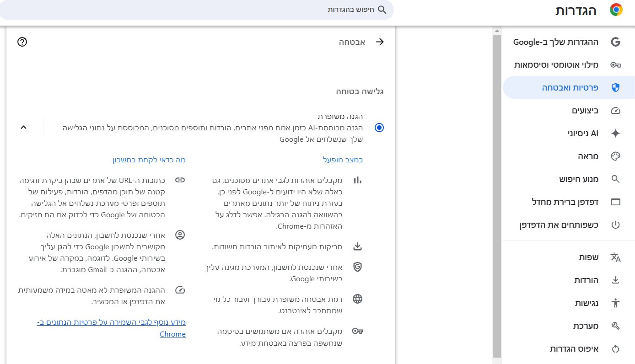The image size is (635, 364).
Task: Click the account person icon beside אחרי שנכנסת לחשבון
Action: coord(180,235)
